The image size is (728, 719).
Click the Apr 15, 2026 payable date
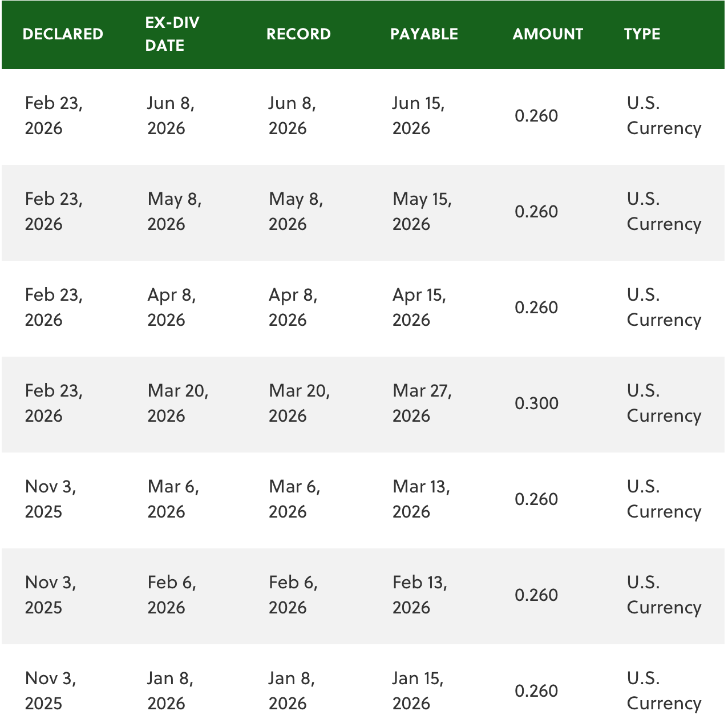[419, 308]
